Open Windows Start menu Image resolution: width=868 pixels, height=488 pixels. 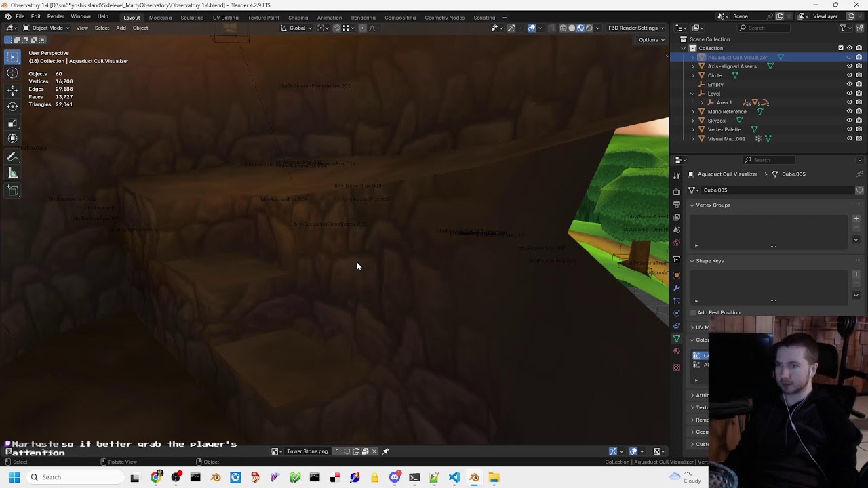coord(14,478)
